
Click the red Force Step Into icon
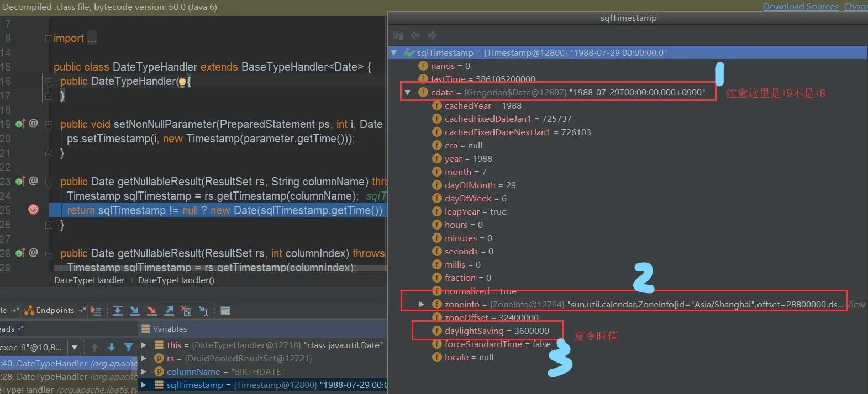coord(152,311)
